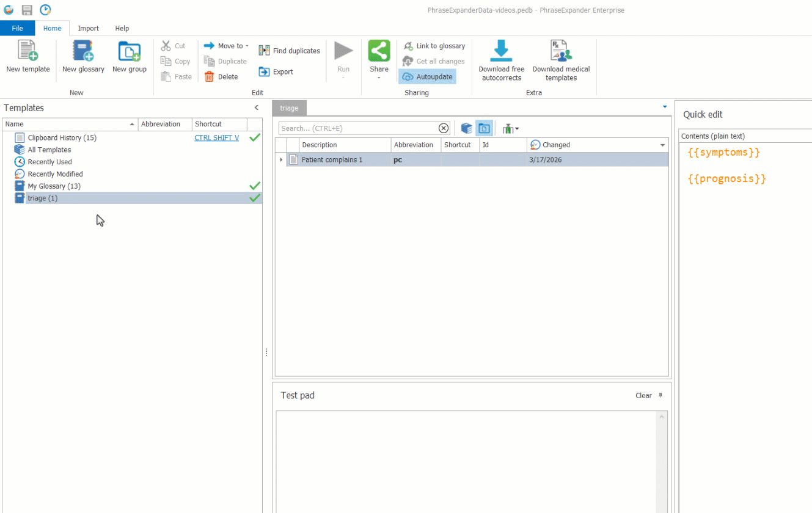
Task: Sort by the Name column header
Action: pyautogui.click(x=70, y=124)
